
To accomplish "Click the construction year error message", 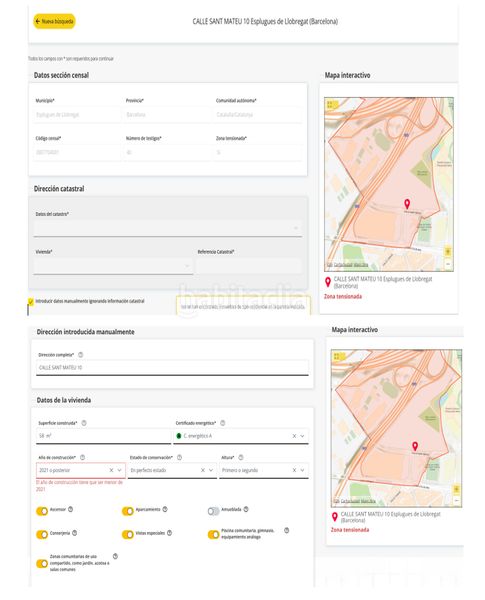I will click(x=79, y=486).
